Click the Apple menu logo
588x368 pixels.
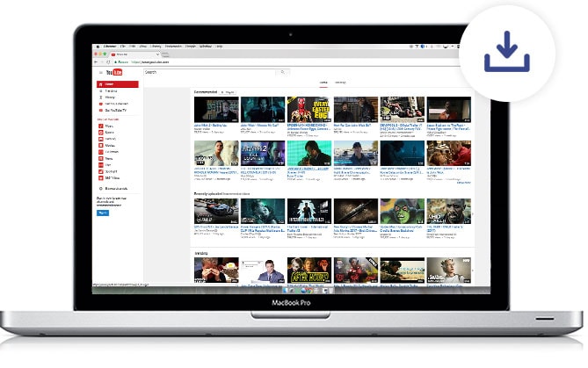[x=98, y=47]
